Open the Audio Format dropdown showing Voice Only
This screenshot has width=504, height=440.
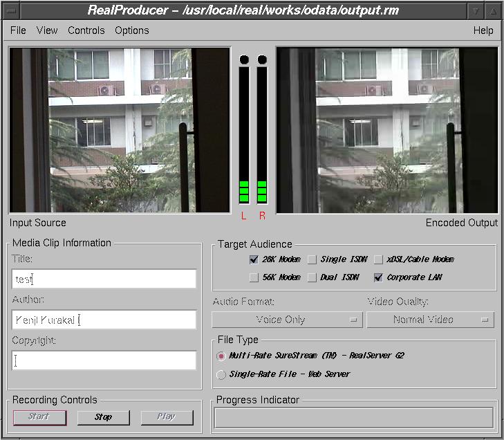coord(287,320)
